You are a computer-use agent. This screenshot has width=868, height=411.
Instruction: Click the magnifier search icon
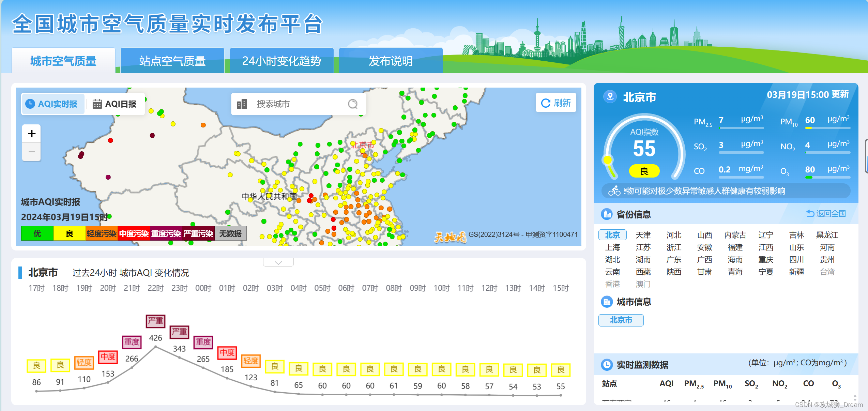point(353,104)
